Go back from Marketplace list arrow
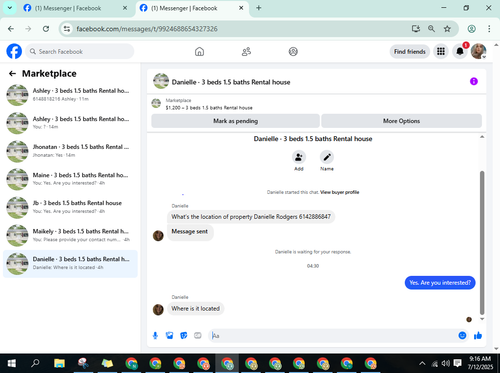Image resolution: width=500 pixels, height=373 pixels. pyautogui.click(x=12, y=73)
